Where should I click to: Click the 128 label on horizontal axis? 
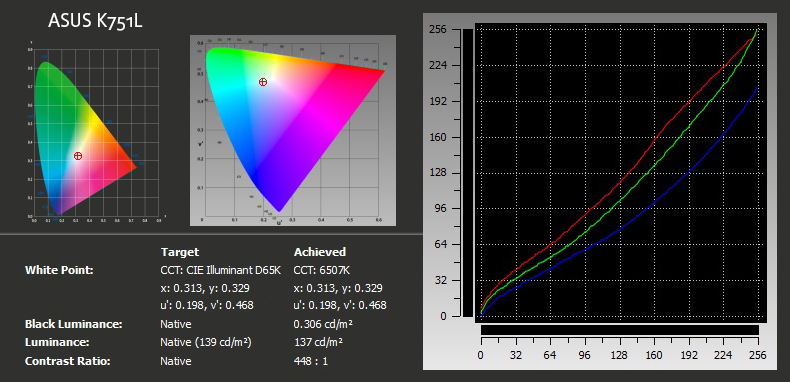point(620,355)
